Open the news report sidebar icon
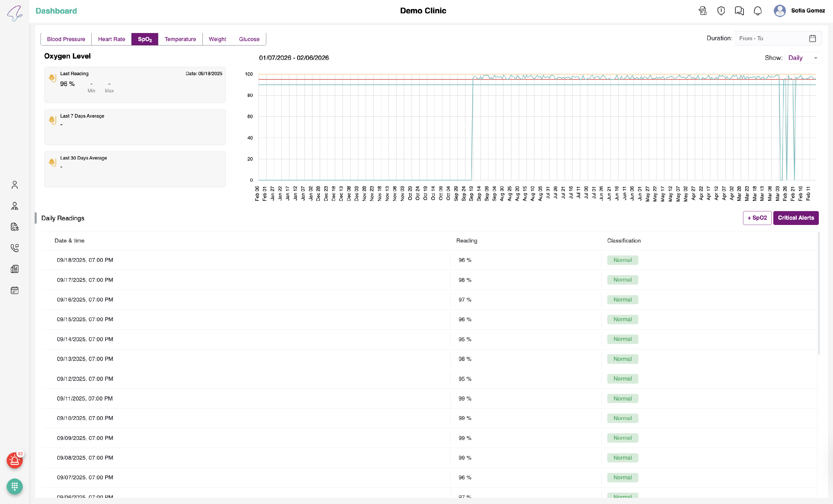This screenshot has height=504, width=833. click(x=14, y=269)
